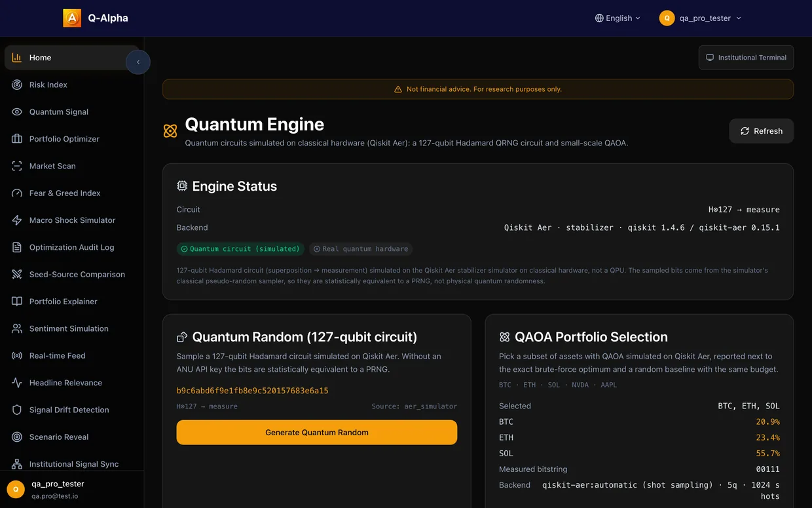Click the Quantum Signal eye icon
The width and height of the screenshot is (812, 508).
(x=17, y=112)
